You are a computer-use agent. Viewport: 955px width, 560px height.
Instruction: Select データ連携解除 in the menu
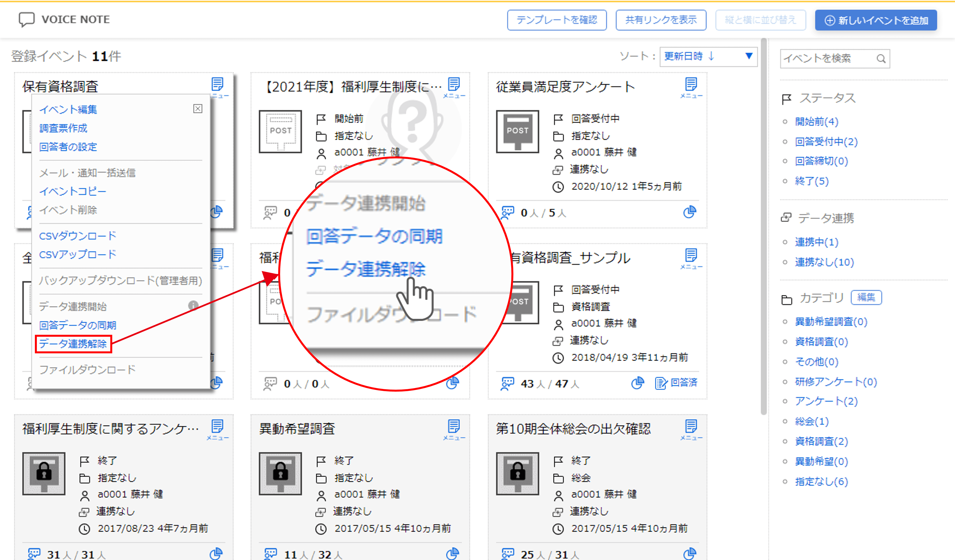tap(73, 344)
